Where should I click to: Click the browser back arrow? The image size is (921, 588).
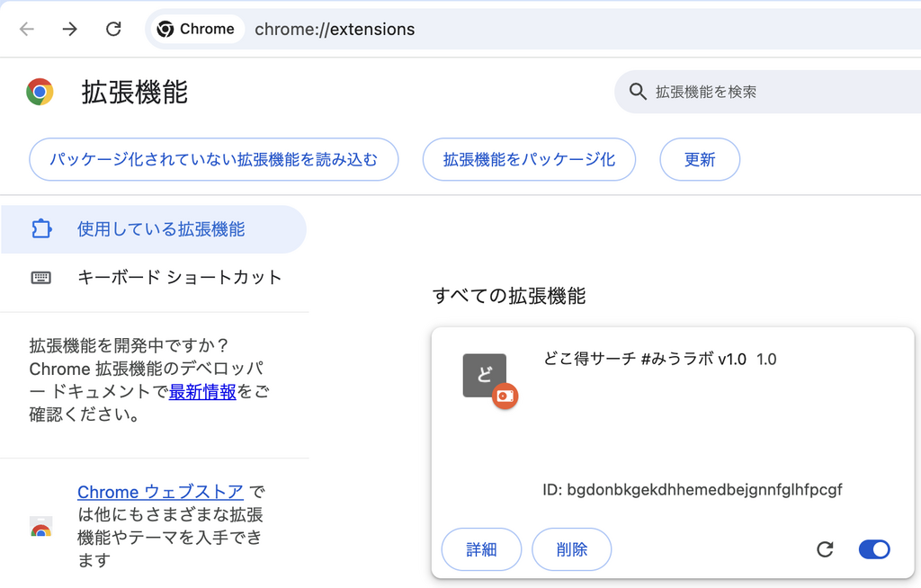coord(27,29)
